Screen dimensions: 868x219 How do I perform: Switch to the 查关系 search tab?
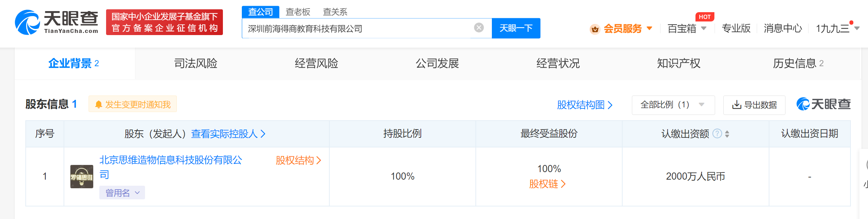pyautogui.click(x=335, y=12)
